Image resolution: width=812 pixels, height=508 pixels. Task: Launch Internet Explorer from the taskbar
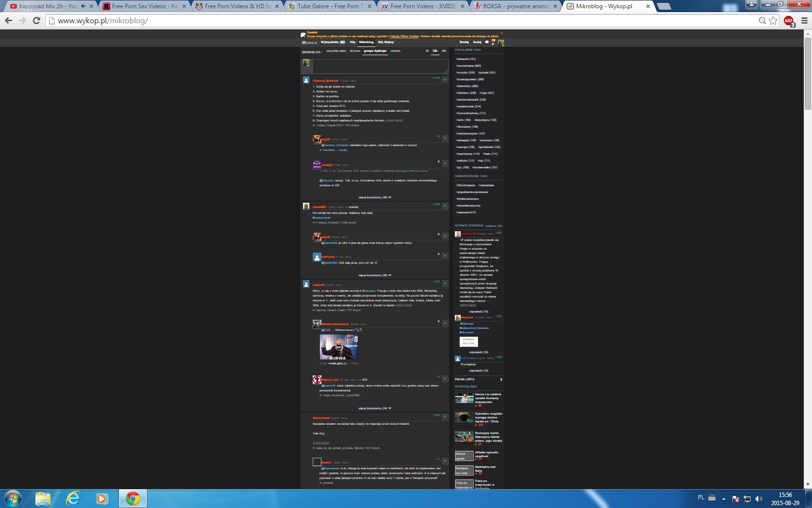72,498
